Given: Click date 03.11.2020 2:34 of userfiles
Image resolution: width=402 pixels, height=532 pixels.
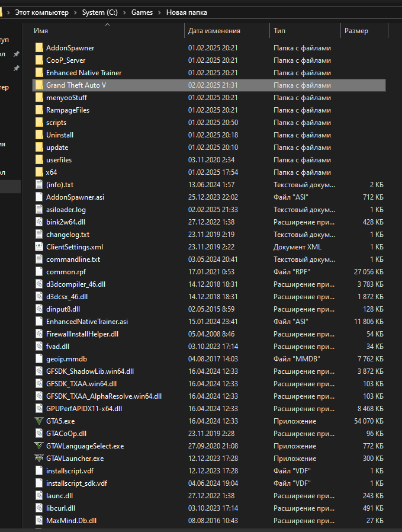Looking at the screenshot, I should 211,160.
